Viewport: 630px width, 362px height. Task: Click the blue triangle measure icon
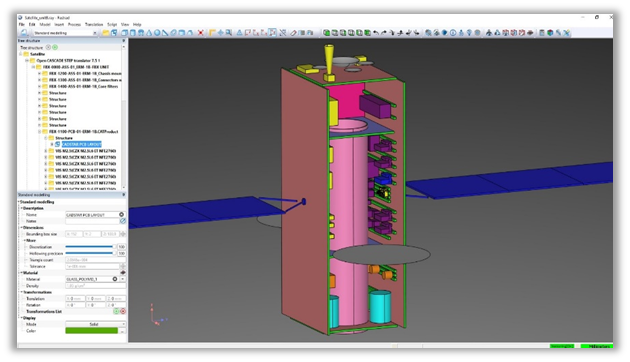pos(239,33)
